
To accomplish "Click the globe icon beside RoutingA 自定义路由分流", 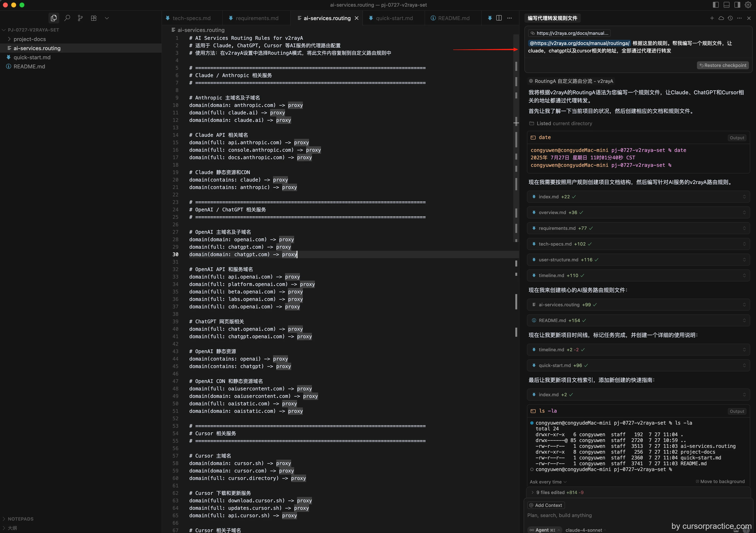I will [531, 81].
